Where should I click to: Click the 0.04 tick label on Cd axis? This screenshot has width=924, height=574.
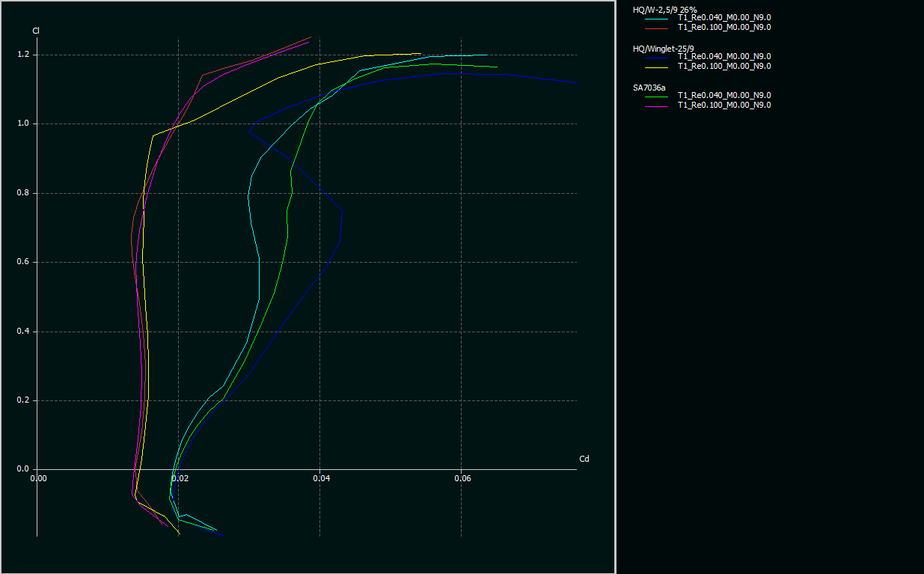320,478
